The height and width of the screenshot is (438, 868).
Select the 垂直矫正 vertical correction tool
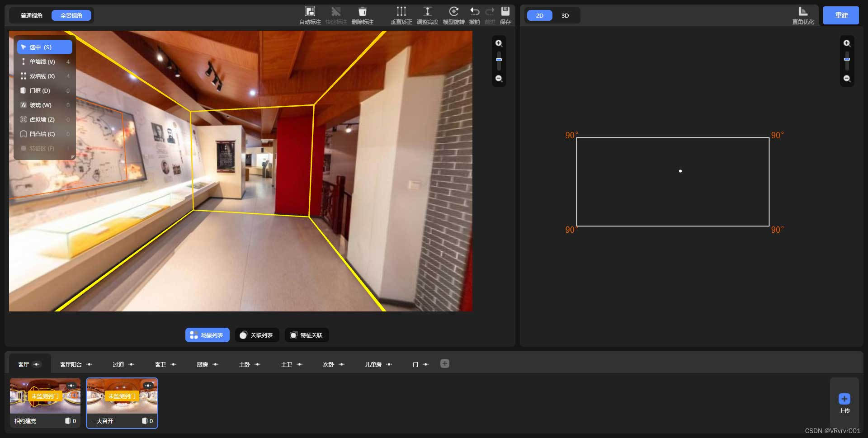(401, 12)
